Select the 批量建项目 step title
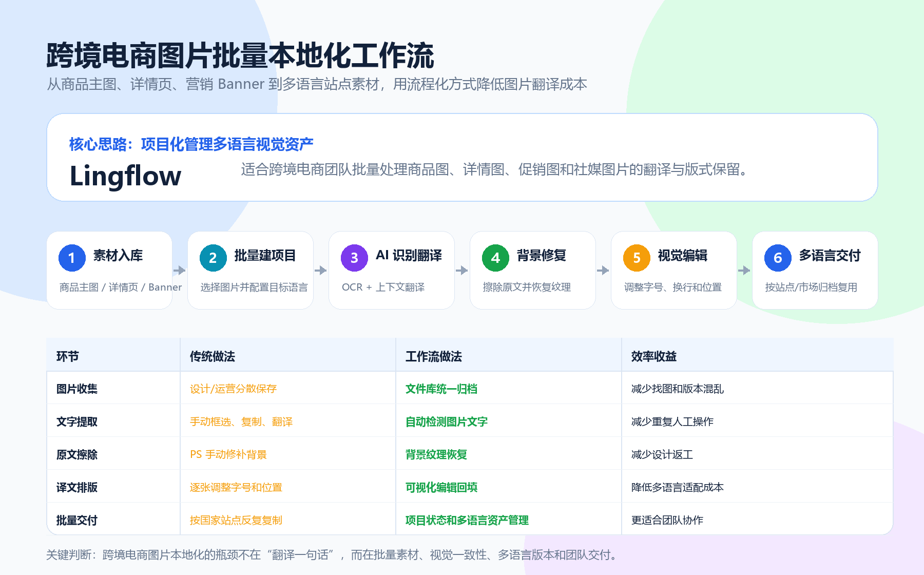Viewport: 924px width, 575px height. click(265, 255)
